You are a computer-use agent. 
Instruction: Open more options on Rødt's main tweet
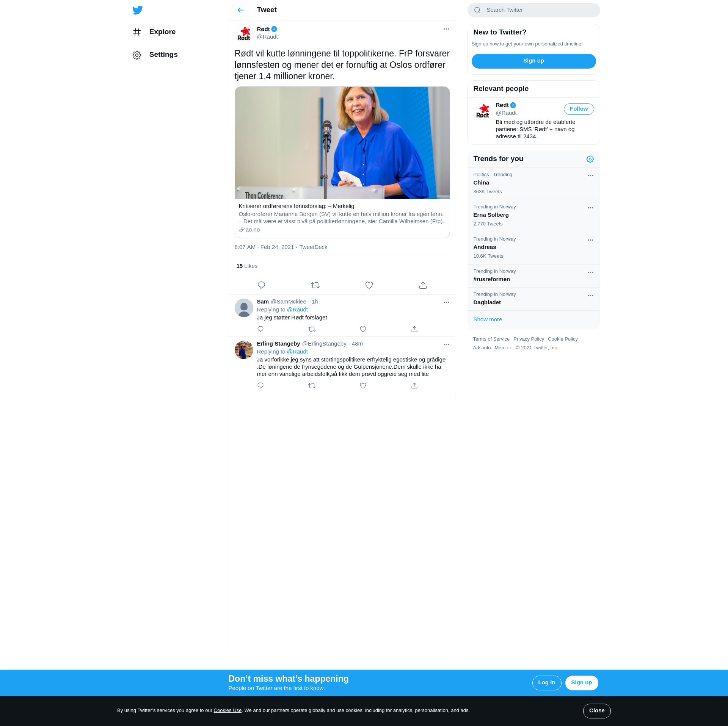(x=446, y=29)
